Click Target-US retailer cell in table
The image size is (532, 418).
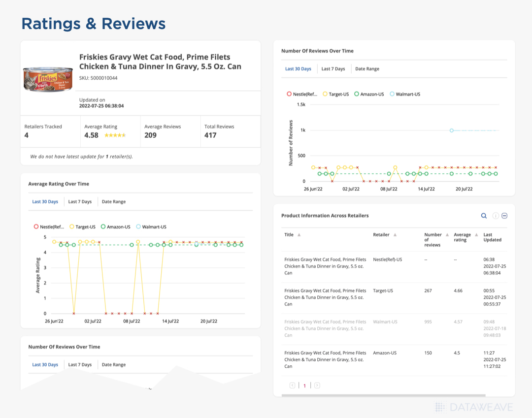pyautogui.click(x=383, y=290)
